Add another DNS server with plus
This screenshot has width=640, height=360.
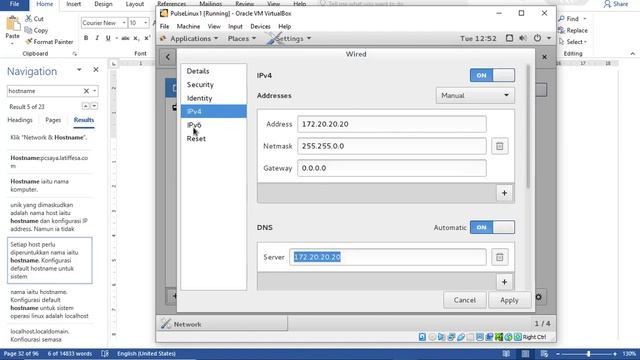(504, 282)
